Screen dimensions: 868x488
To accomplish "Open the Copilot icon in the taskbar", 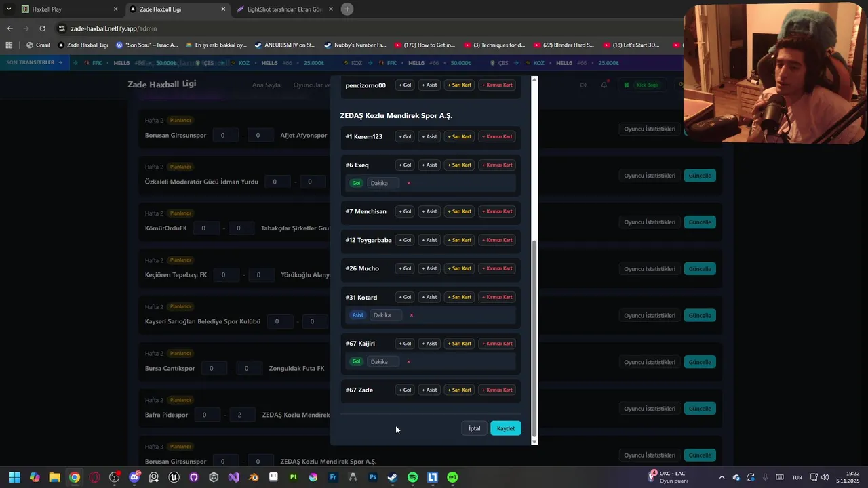I will [x=35, y=477].
